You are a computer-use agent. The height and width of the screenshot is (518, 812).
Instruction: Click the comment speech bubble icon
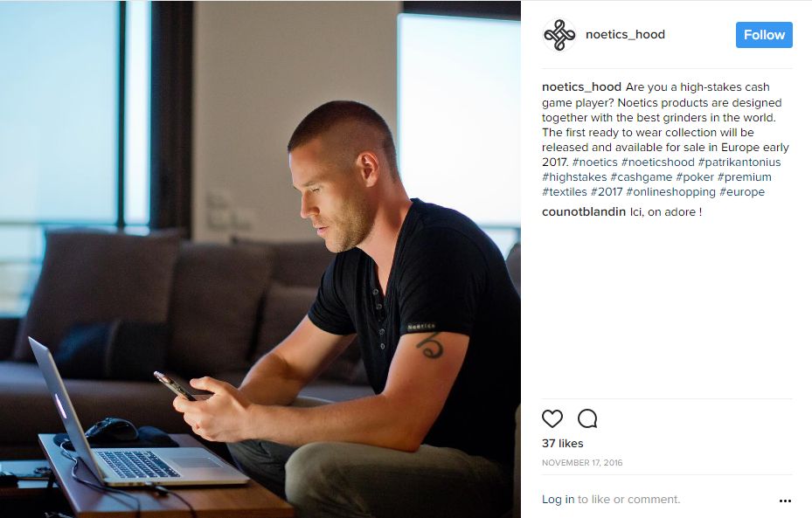[587, 418]
